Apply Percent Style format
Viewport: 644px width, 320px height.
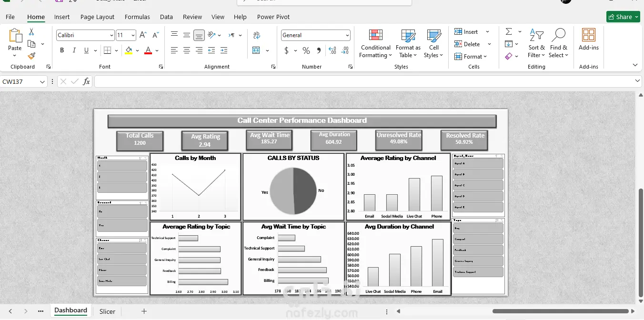(306, 50)
